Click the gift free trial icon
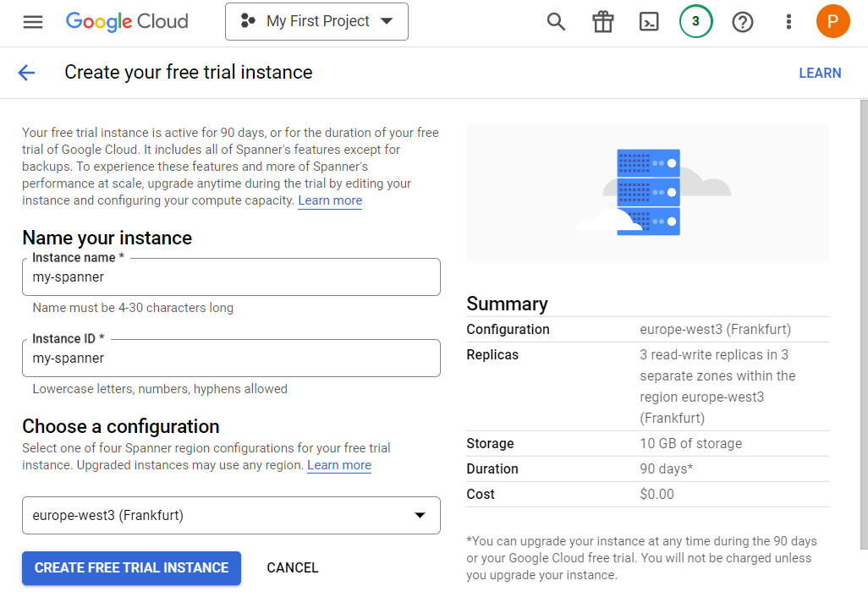 603,22
